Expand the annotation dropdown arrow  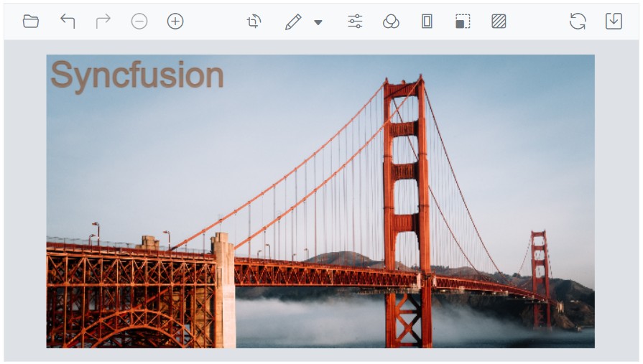point(318,22)
